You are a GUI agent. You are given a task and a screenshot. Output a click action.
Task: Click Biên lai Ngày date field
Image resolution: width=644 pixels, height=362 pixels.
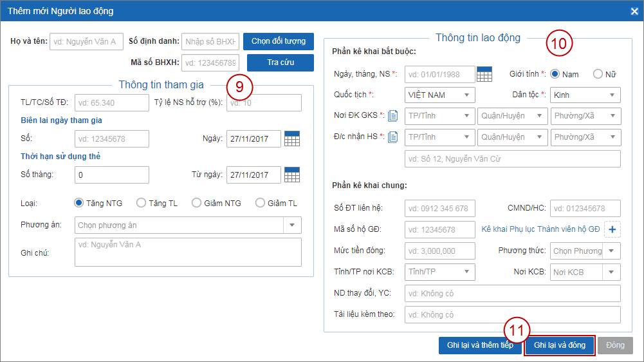(253, 138)
